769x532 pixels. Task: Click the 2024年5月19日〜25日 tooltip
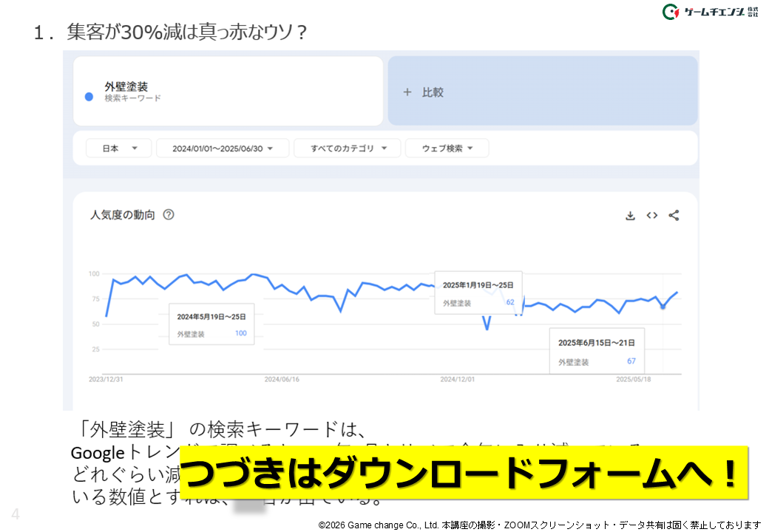click(x=211, y=324)
